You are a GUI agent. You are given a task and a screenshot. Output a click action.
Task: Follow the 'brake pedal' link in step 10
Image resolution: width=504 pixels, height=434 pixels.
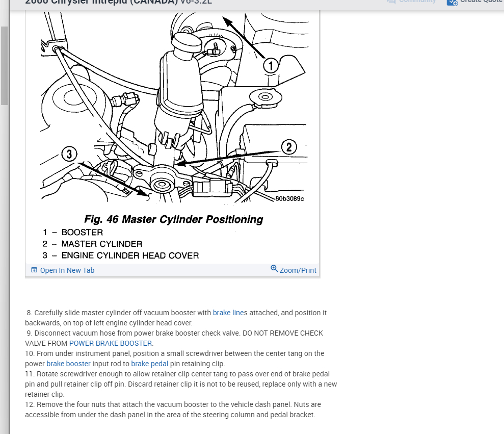coord(149,364)
